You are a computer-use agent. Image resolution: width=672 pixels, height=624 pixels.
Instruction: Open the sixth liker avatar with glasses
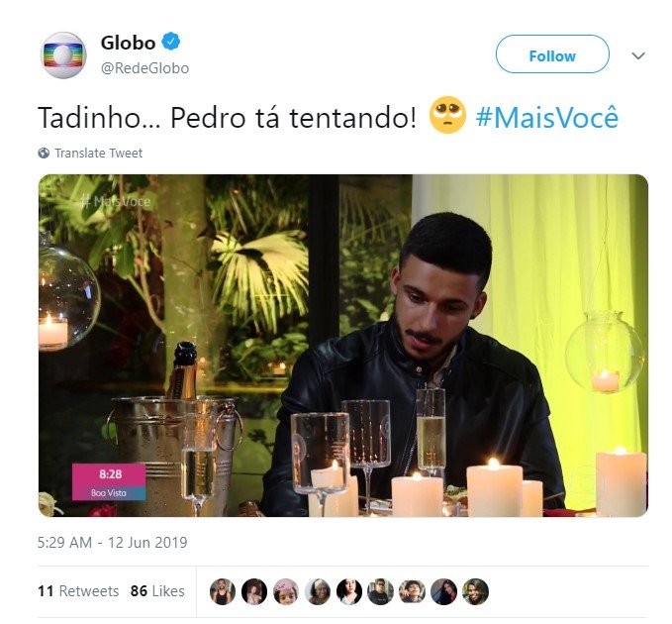[x=381, y=591]
